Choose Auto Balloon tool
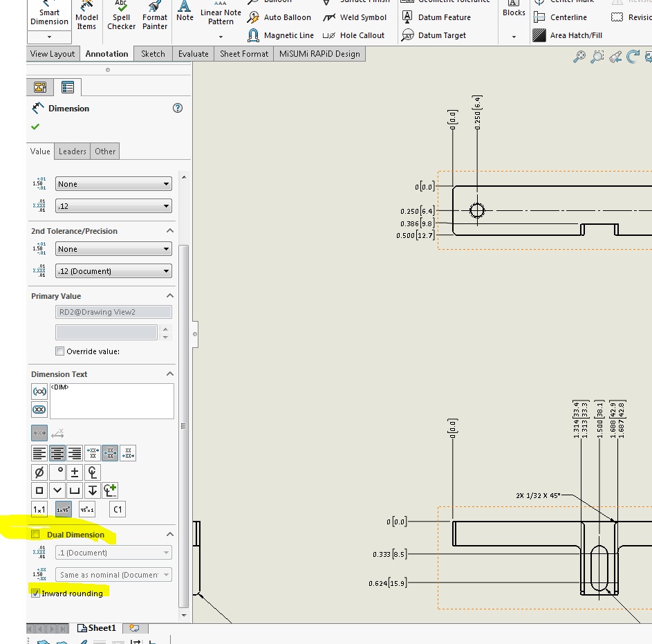Screen dimensions: 652x644 point(279,17)
